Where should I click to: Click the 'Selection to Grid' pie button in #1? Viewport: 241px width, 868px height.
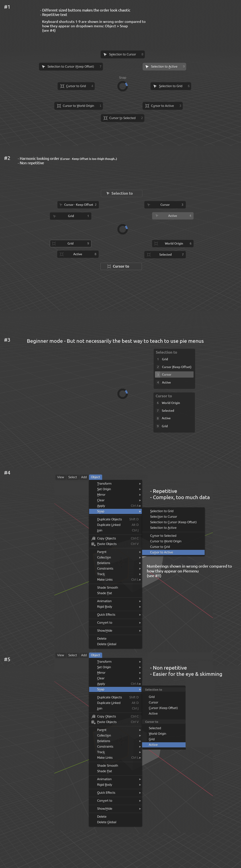tap(170, 86)
